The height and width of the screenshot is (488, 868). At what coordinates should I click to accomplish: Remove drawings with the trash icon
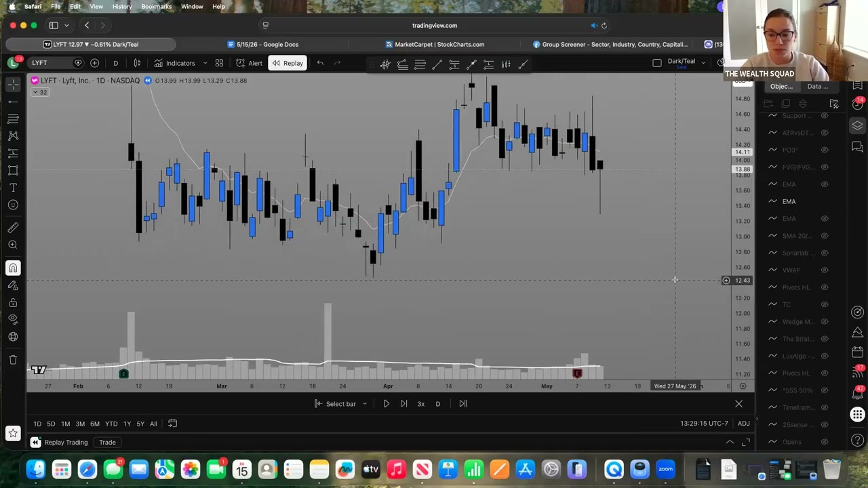click(13, 359)
